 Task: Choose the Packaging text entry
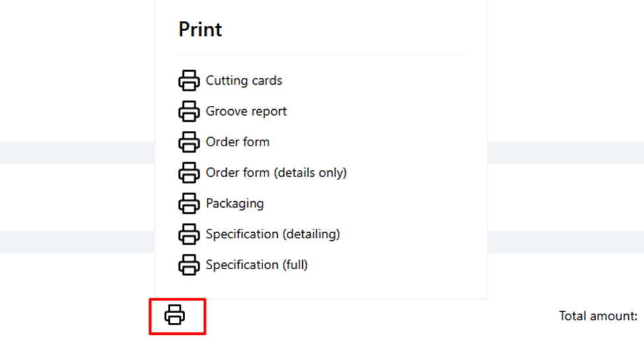(x=235, y=203)
